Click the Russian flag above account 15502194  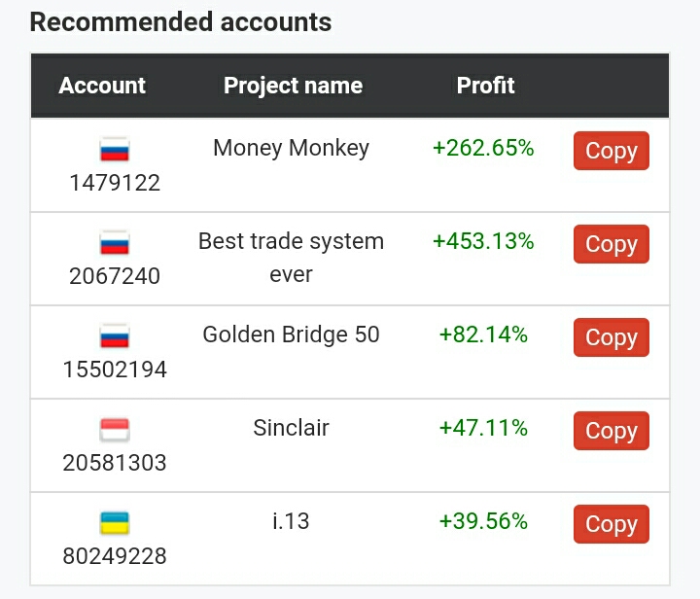pyautogui.click(x=115, y=336)
